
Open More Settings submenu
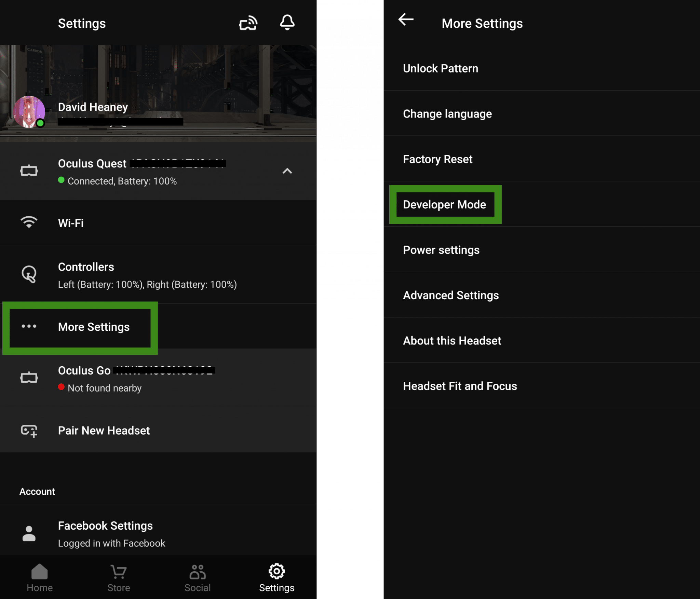(x=93, y=327)
